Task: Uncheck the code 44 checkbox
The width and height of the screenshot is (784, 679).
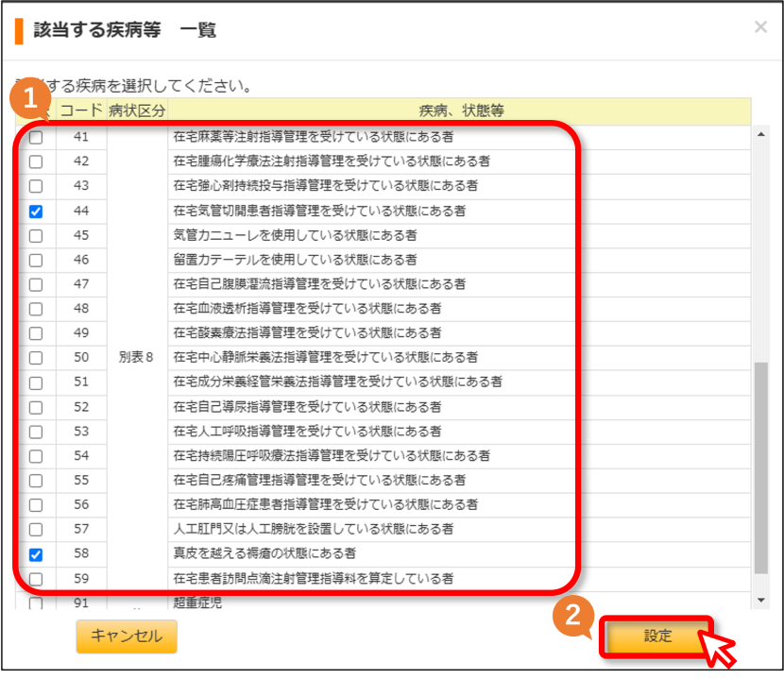Action: [36, 211]
